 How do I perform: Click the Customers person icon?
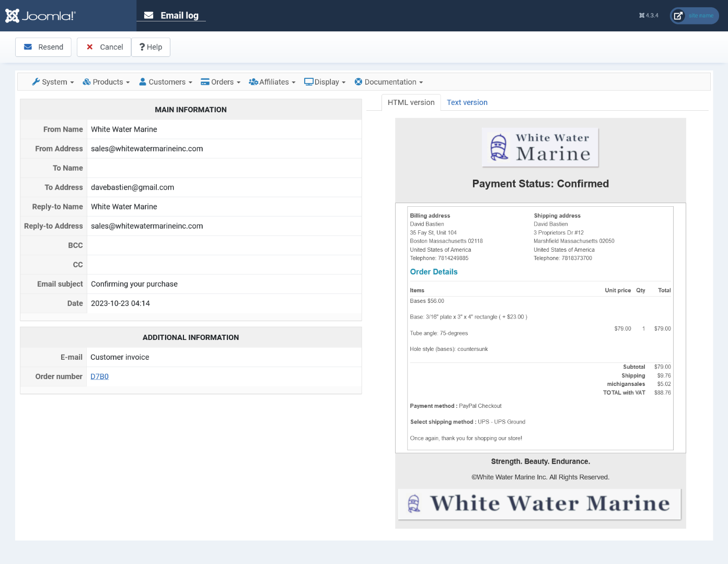click(143, 82)
